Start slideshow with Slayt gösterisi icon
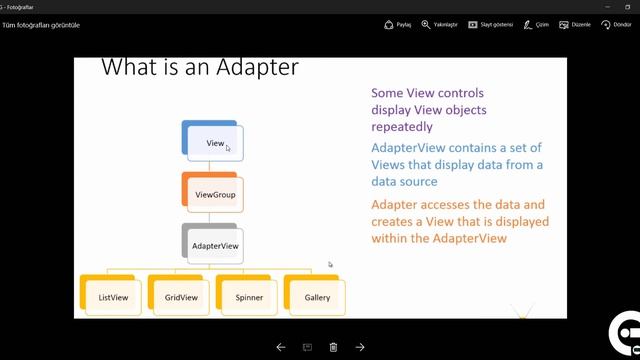 click(473, 25)
